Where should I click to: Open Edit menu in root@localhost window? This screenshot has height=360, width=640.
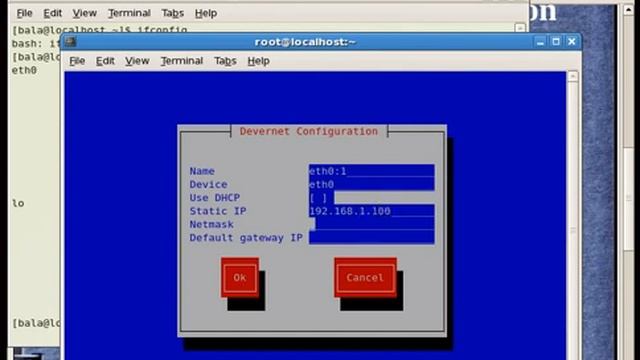(105, 61)
